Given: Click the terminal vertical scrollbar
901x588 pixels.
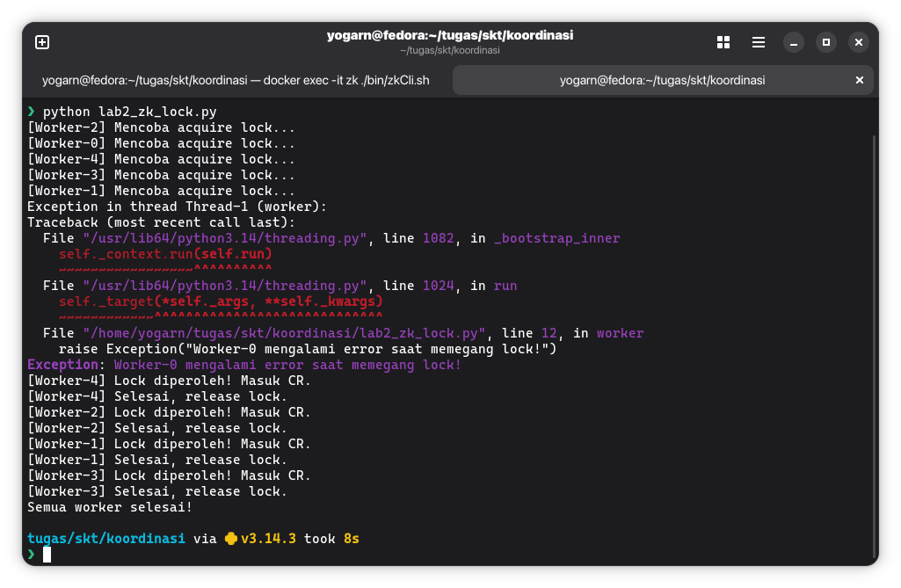Looking at the screenshot, I should point(875,345).
